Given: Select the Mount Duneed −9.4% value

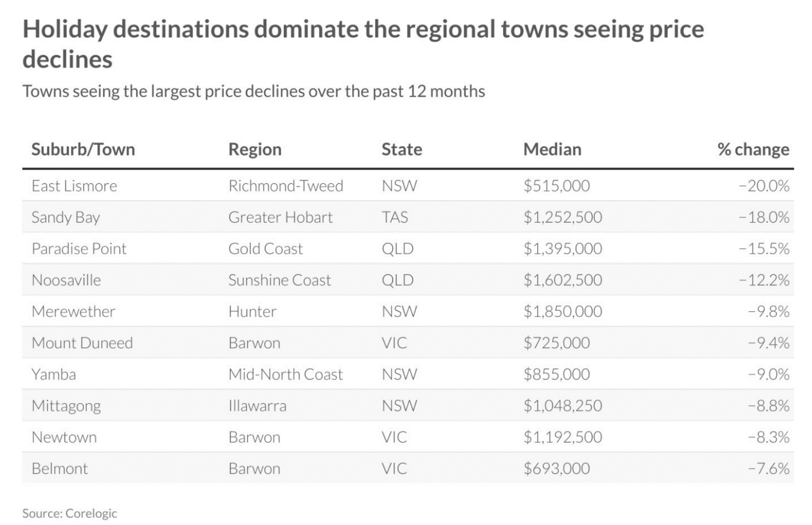Looking at the screenshot, I should click(x=768, y=343).
